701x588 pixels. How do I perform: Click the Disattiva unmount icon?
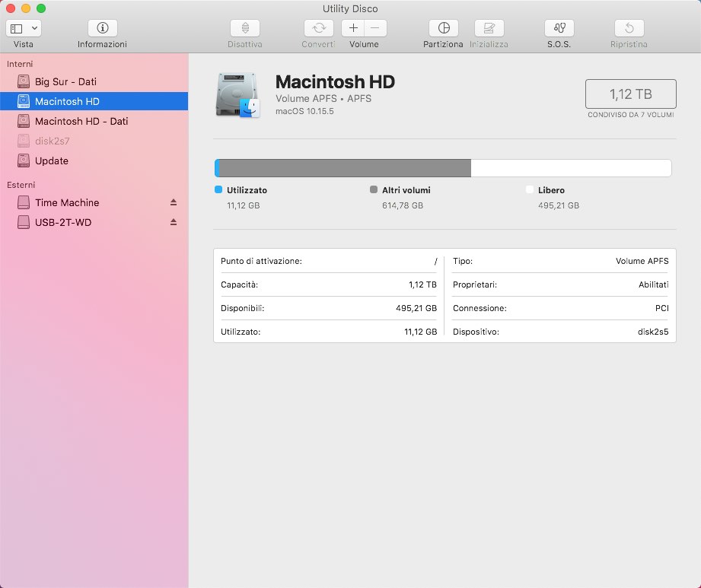tap(245, 28)
